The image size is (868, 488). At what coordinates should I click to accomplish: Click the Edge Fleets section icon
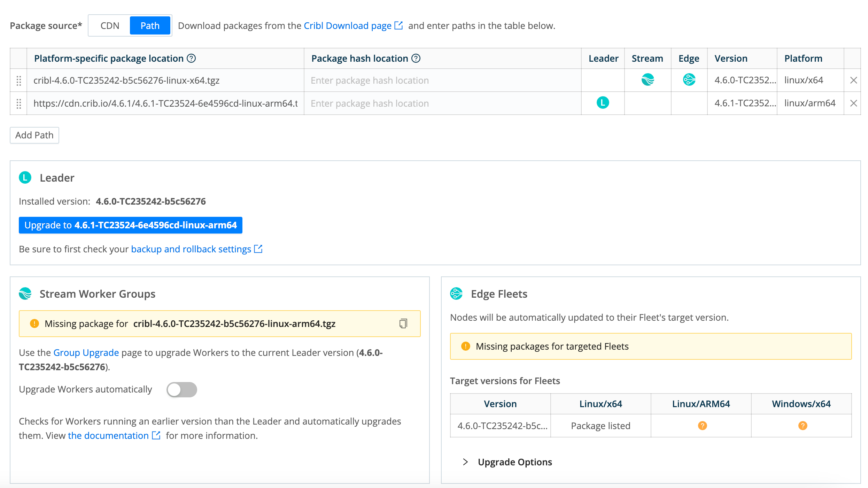click(456, 294)
